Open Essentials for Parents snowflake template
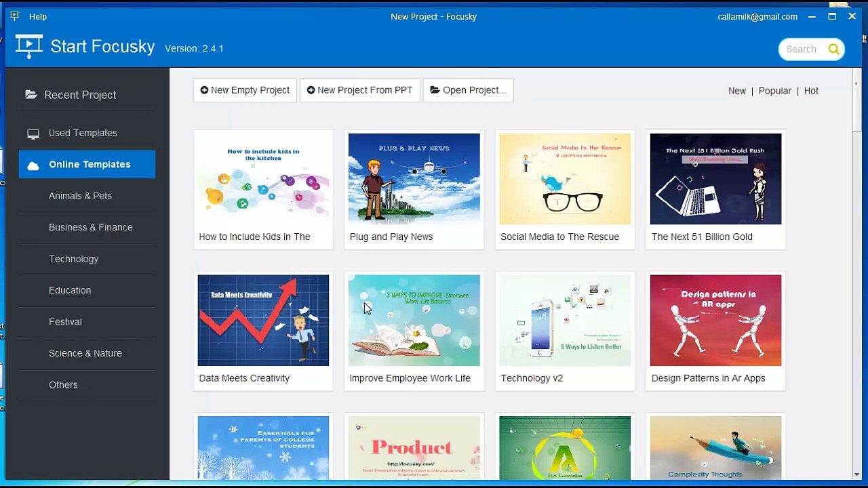The width and height of the screenshot is (868, 488). pos(263,448)
